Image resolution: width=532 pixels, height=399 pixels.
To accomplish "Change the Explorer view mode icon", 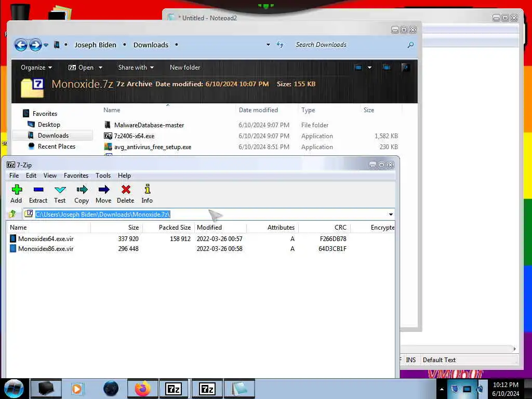I will [358, 68].
